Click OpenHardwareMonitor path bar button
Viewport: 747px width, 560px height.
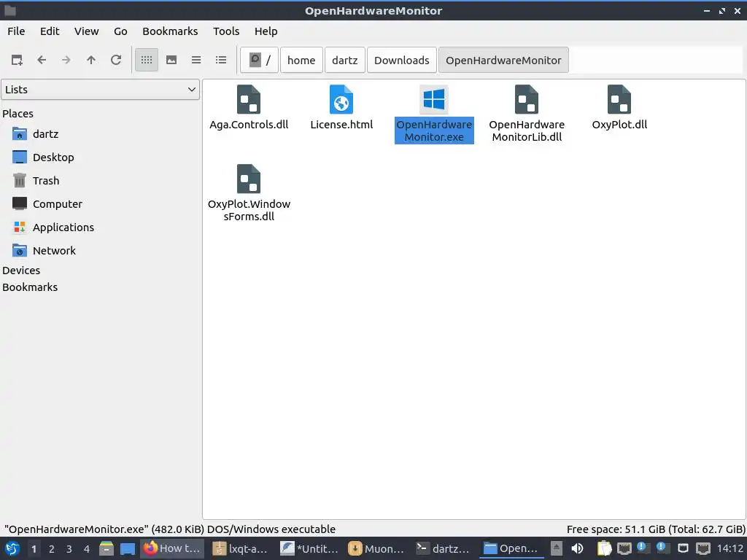(x=503, y=60)
